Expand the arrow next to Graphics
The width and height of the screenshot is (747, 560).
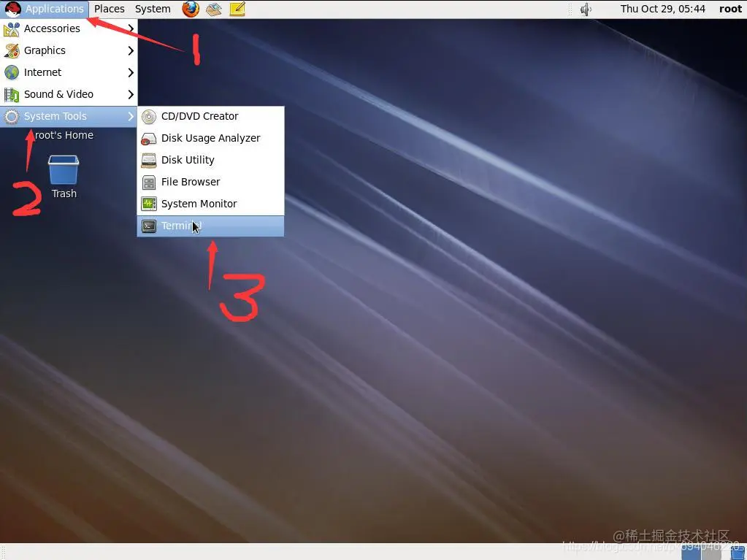pyautogui.click(x=131, y=50)
